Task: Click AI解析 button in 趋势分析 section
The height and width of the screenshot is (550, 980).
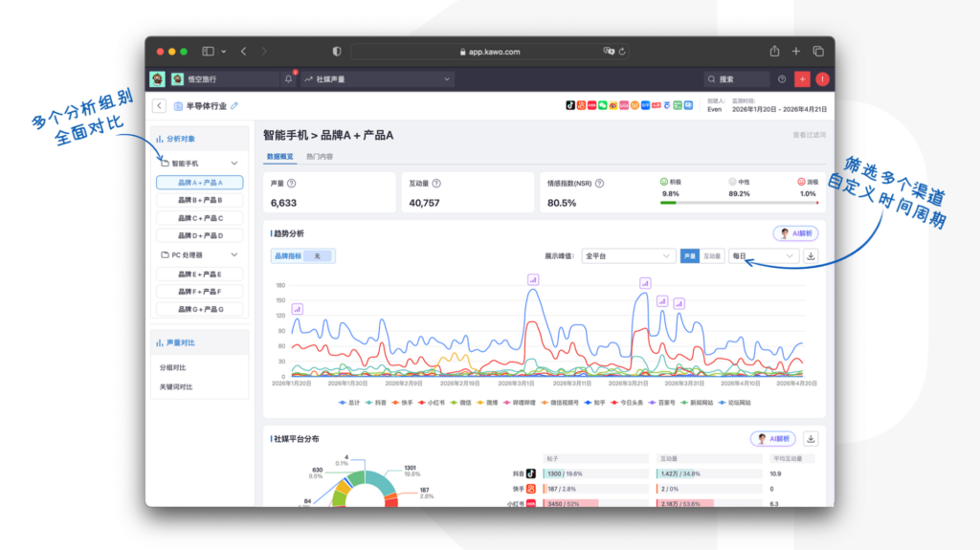Action: [795, 233]
